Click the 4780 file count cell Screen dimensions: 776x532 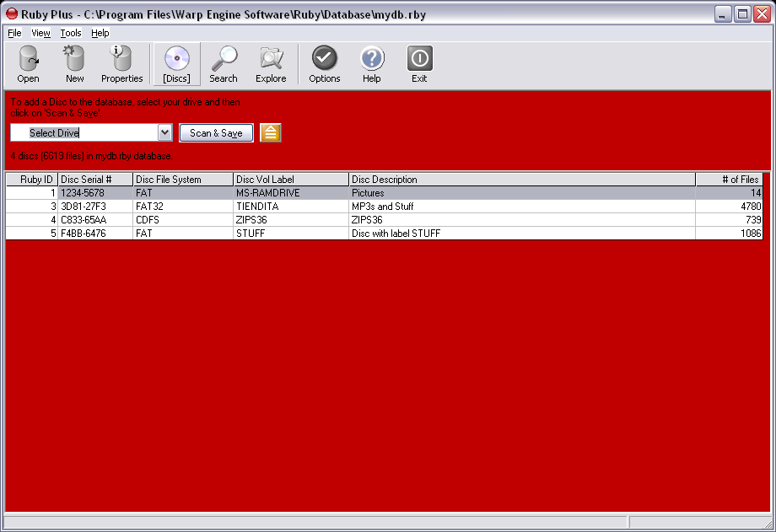[x=729, y=207]
